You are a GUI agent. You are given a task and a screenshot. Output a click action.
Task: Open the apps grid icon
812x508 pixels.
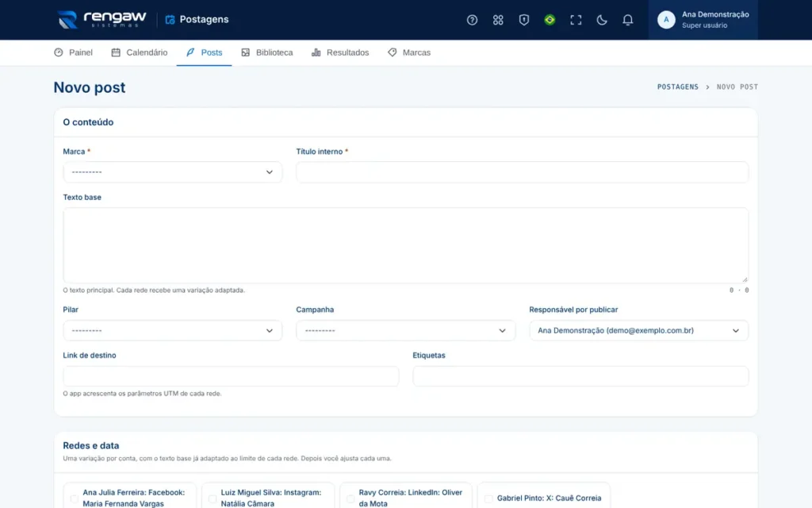(x=498, y=20)
